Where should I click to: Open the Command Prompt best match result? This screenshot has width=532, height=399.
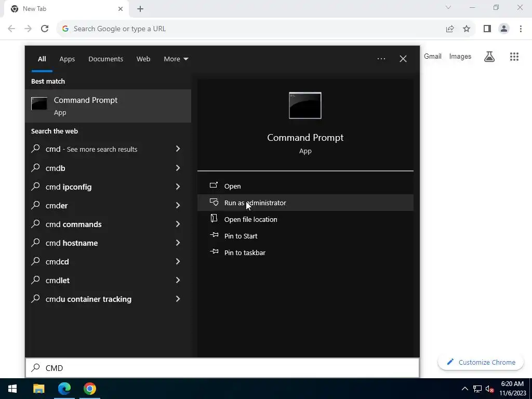pyautogui.click(x=108, y=106)
